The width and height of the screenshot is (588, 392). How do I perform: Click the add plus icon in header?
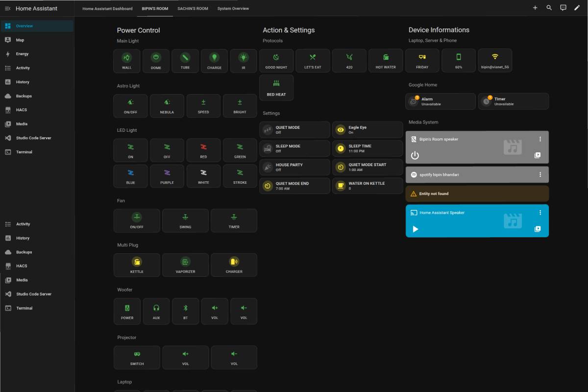(535, 8)
